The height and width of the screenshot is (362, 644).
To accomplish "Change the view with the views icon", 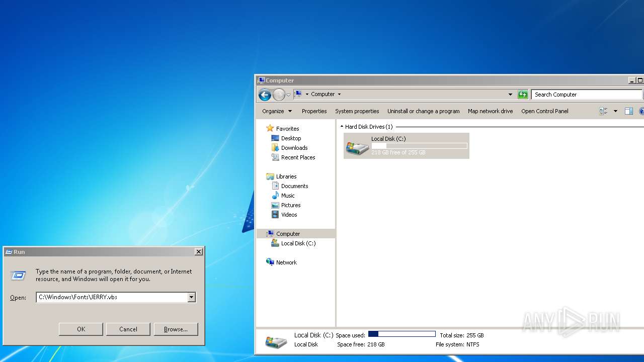I will (x=603, y=111).
